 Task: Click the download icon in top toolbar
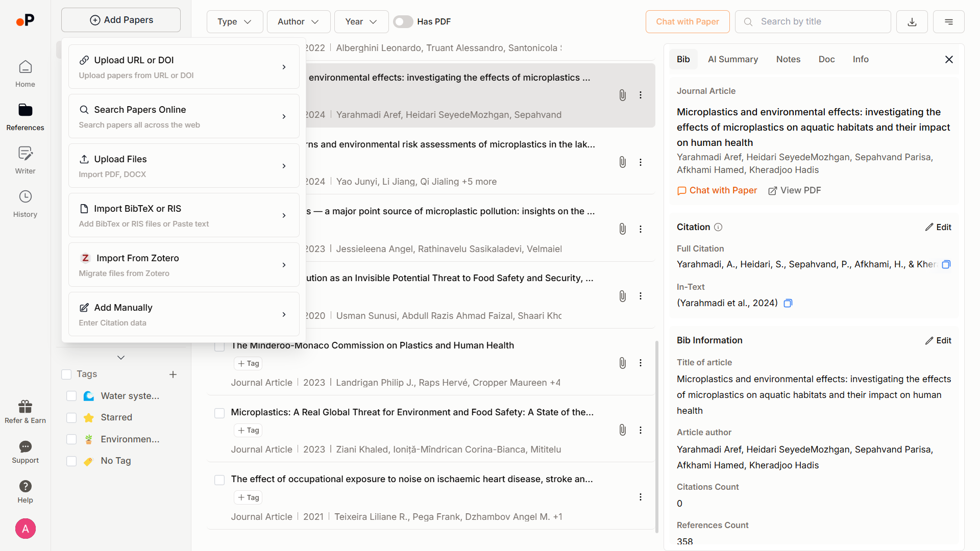912,22
